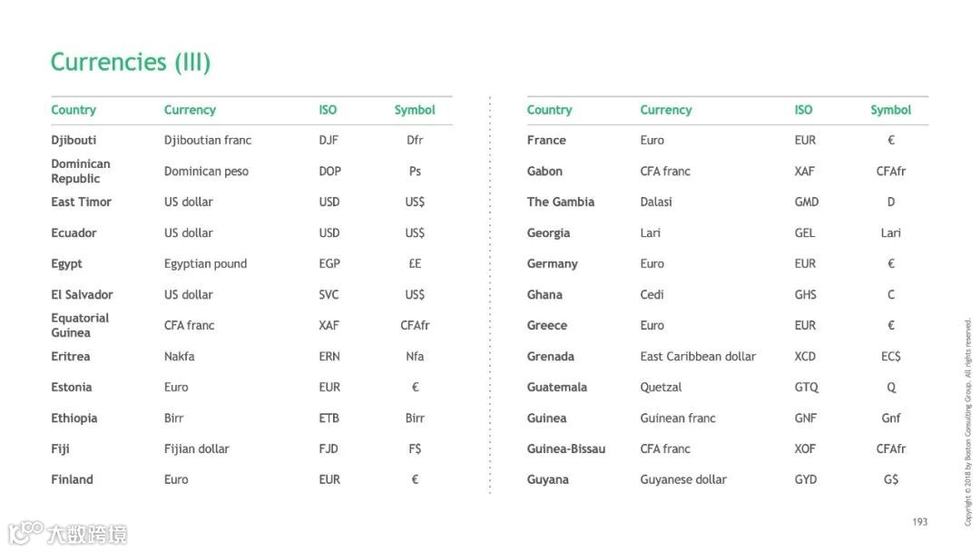980x552 pixels.
Task: Select the Quetzal currency cell
Action: click(661, 387)
